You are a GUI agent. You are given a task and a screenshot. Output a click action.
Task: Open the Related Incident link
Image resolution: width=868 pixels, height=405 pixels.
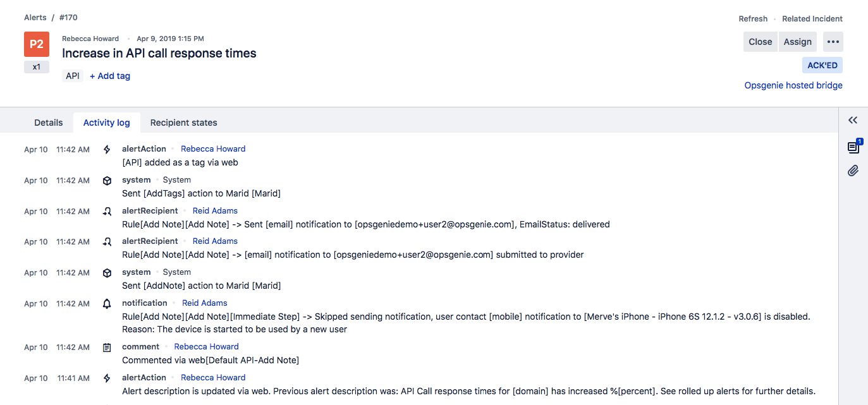click(x=812, y=19)
